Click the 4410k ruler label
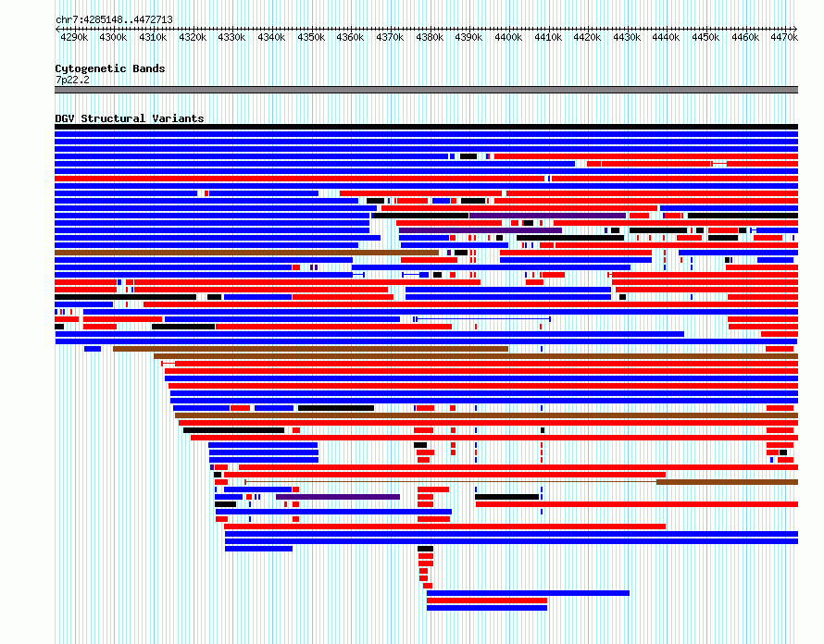Screen dimensions: 824x644 pyautogui.click(x=548, y=37)
